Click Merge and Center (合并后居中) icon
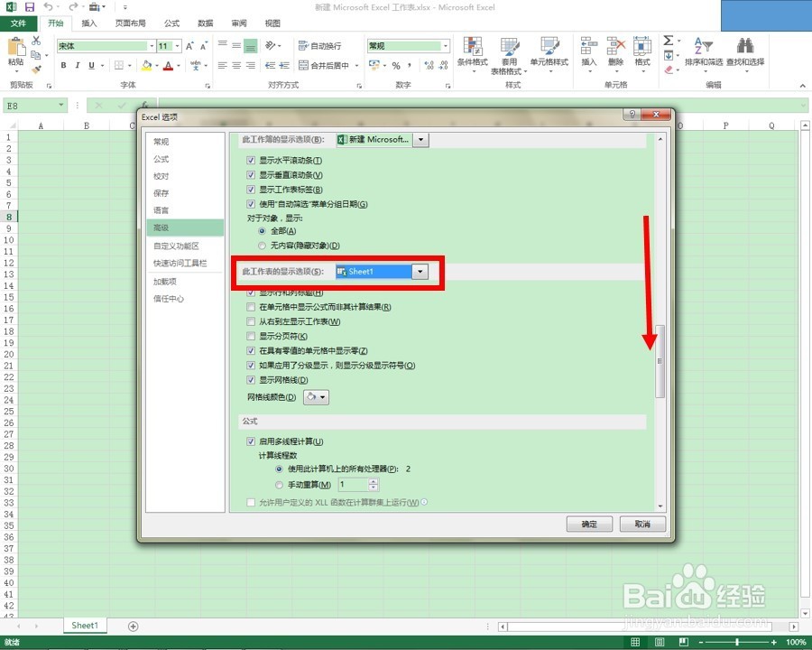The width and height of the screenshot is (812, 650). (324, 65)
